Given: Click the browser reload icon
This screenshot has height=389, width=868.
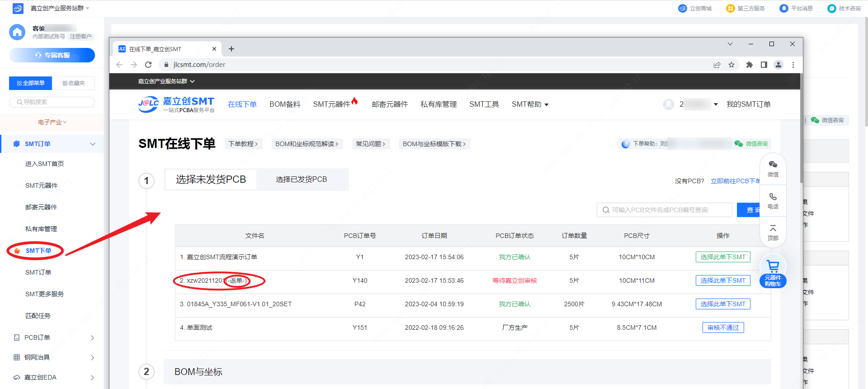Looking at the screenshot, I should [148, 65].
